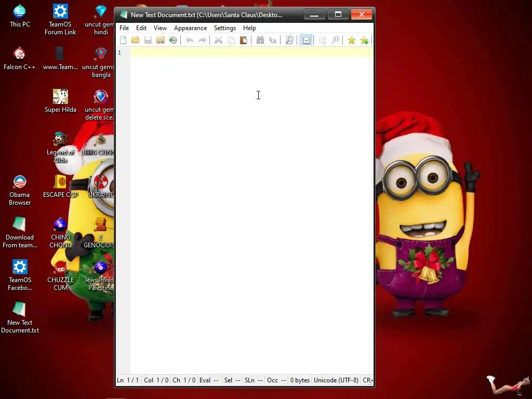Open Find with the binoculars icon
The image size is (532, 399).
[x=260, y=40]
